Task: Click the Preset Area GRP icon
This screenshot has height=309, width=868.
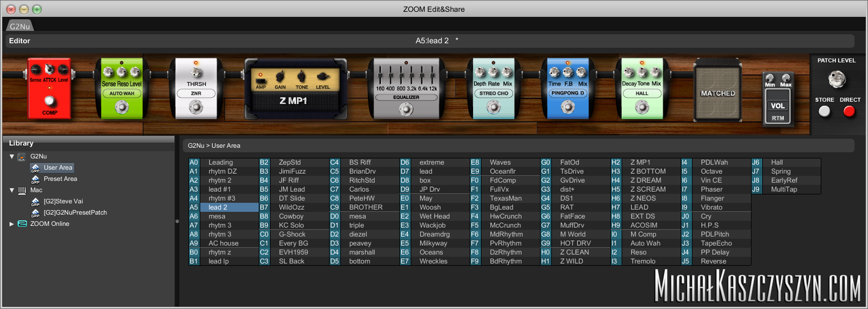Action: [x=35, y=179]
